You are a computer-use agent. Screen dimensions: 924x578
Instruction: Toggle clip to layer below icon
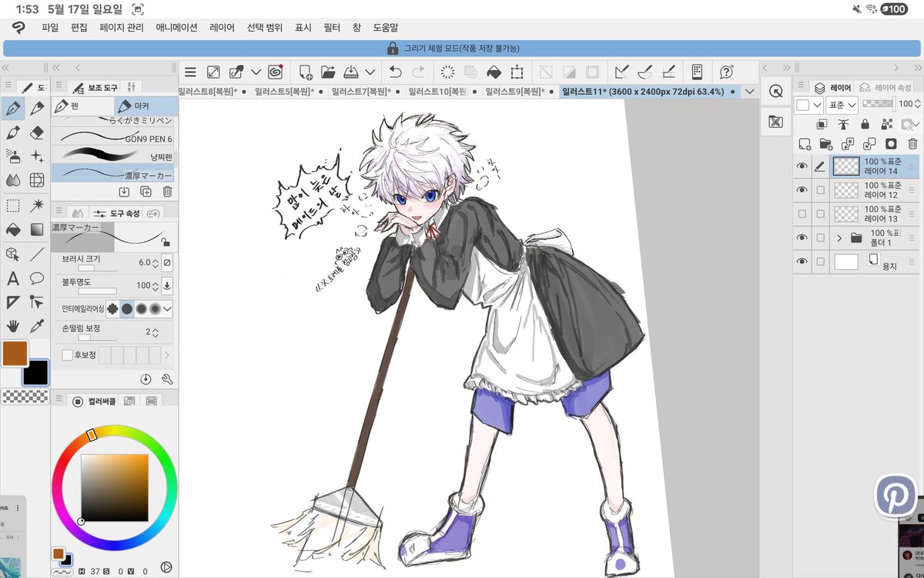click(822, 124)
